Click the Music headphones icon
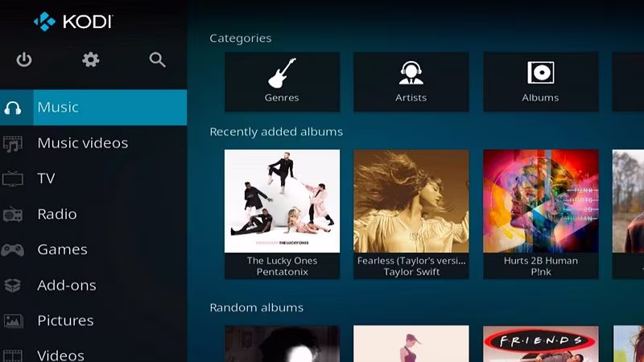This screenshot has width=644, height=362. [13, 108]
